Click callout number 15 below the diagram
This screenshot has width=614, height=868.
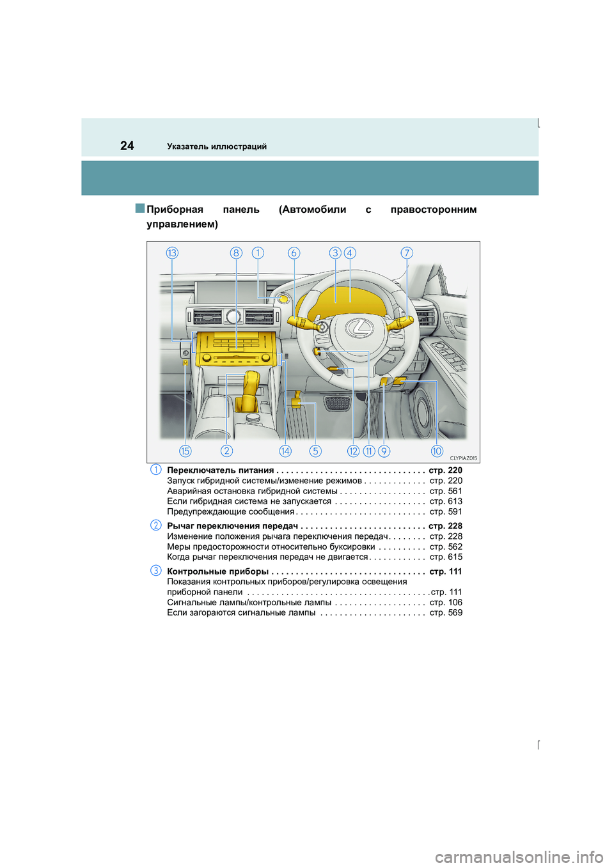[x=185, y=451]
